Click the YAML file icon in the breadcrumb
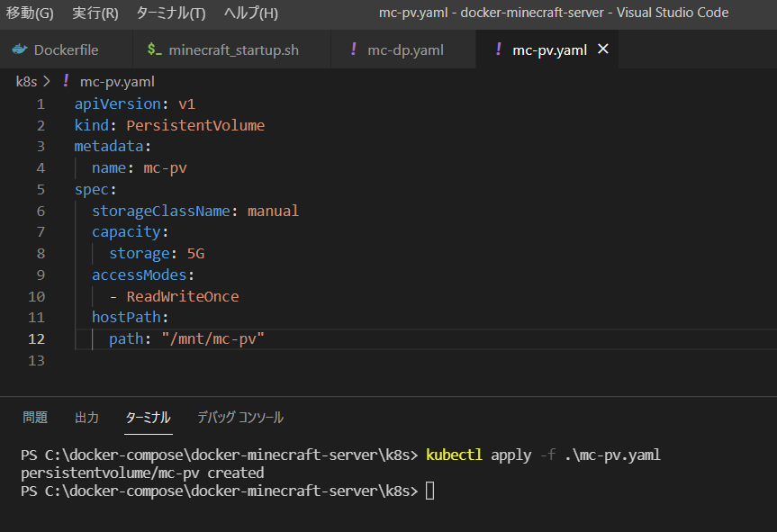This screenshot has width=777, height=532. click(66, 81)
